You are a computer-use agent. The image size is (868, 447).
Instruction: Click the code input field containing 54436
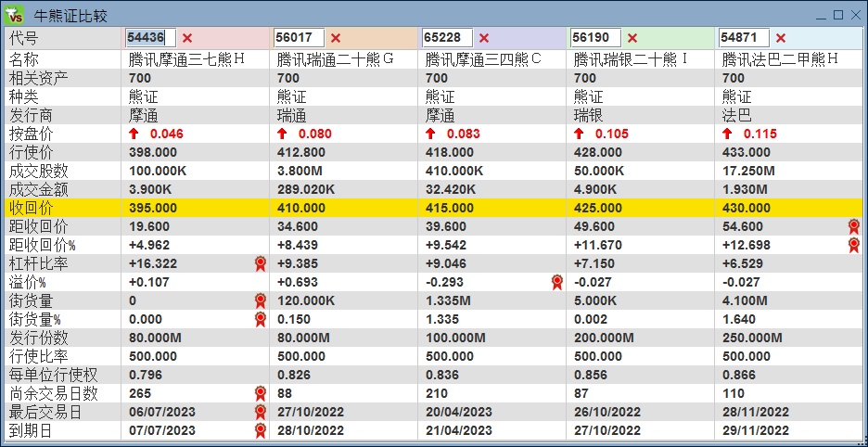tap(150, 38)
